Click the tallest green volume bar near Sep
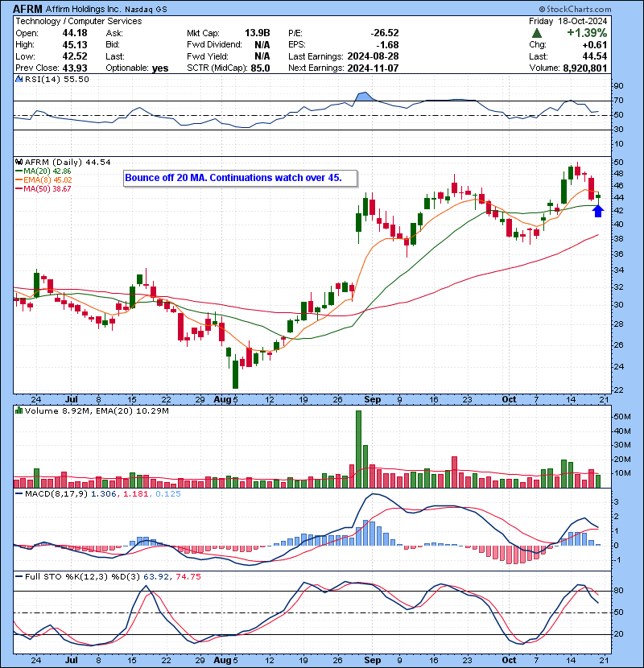Viewport: 644px width, 668px height. (358, 449)
